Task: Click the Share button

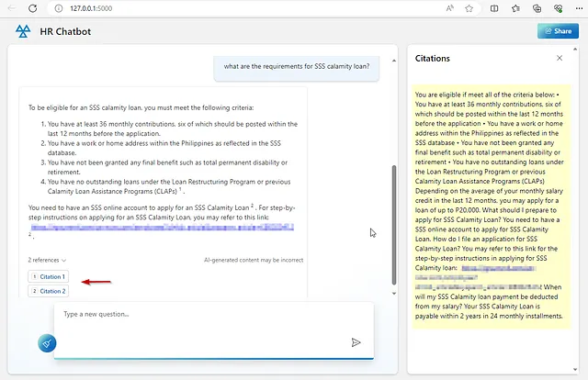Action: [558, 31]
